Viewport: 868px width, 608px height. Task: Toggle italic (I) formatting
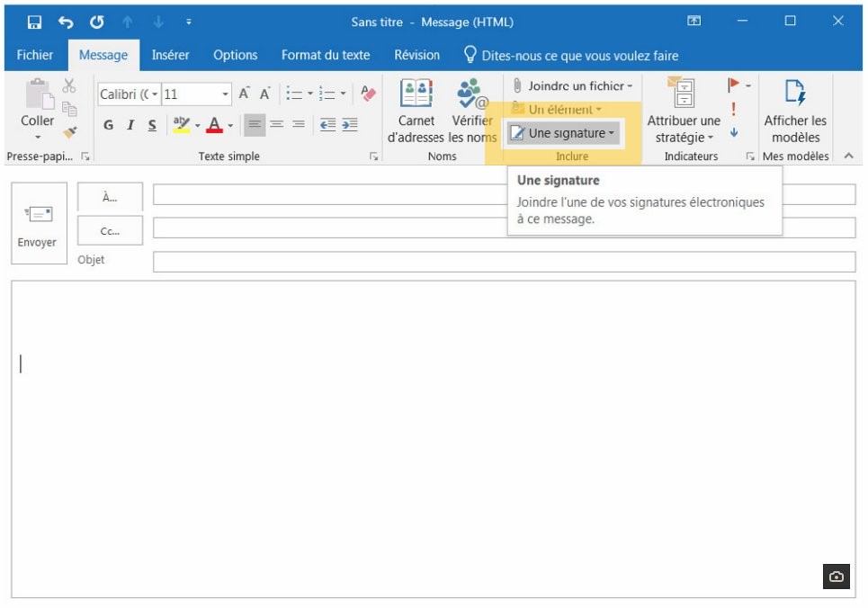click(x=130, y=125)
